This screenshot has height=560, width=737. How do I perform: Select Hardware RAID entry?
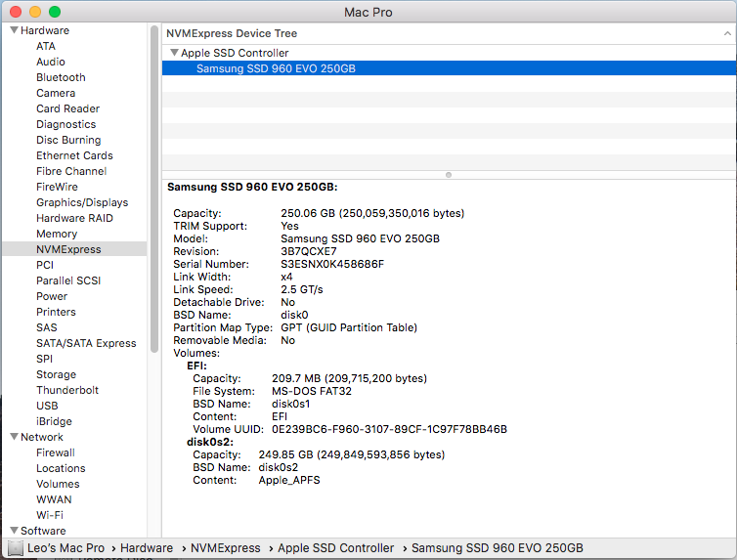[74, 218]
